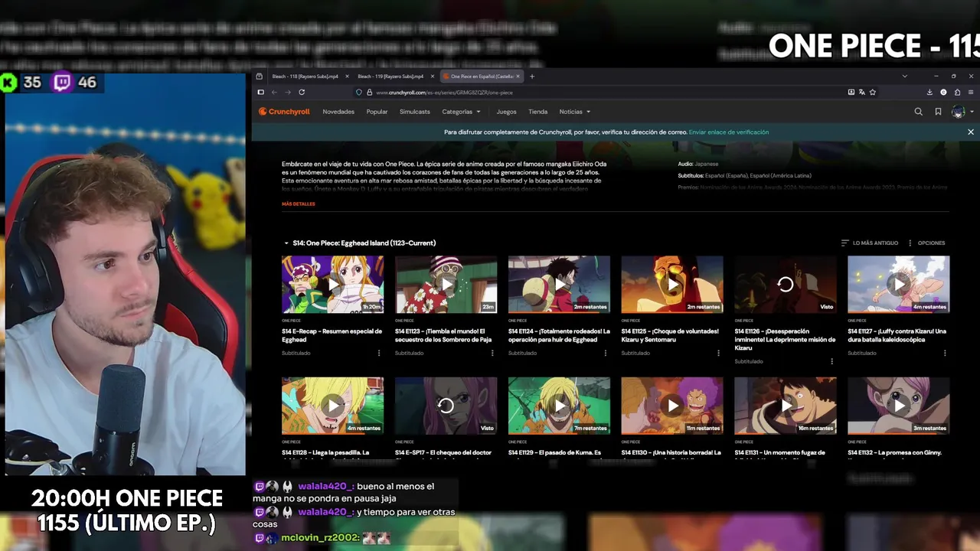Click Enviar enlace de verificación link
Image resolution: width=980 pixels, height=551 pixels.
click(728, 132)
